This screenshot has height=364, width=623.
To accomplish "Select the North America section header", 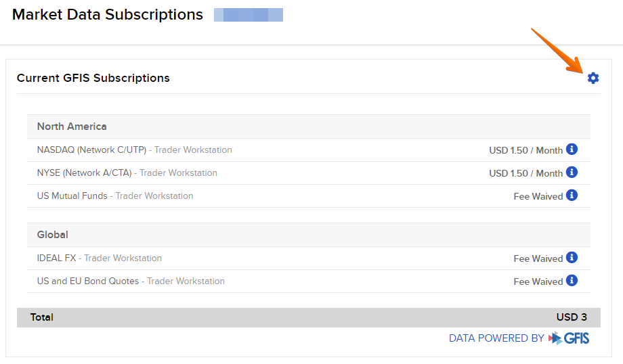I will point(72,127).
